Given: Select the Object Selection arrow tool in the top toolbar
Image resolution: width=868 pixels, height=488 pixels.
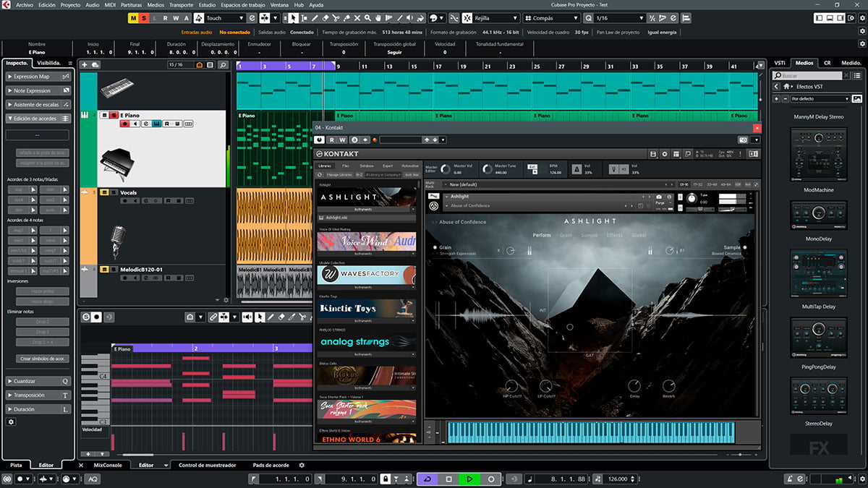Looking at the screenshot, I should [x=292, y=18].
